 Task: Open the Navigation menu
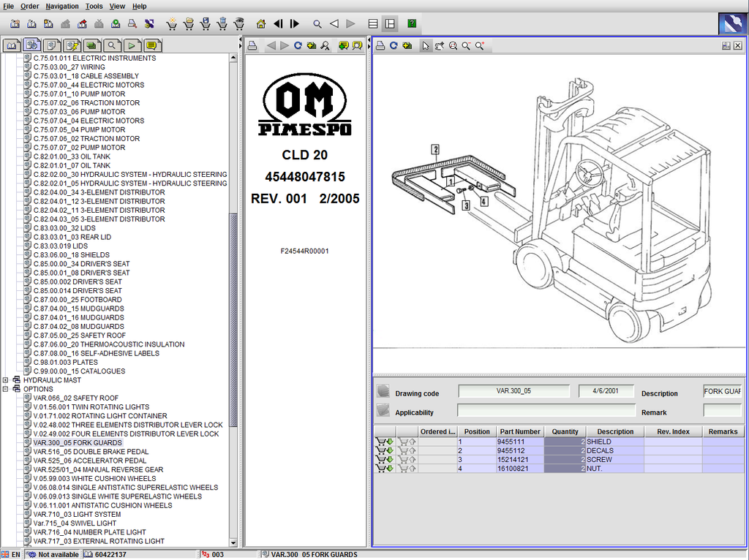coord(62,6)
